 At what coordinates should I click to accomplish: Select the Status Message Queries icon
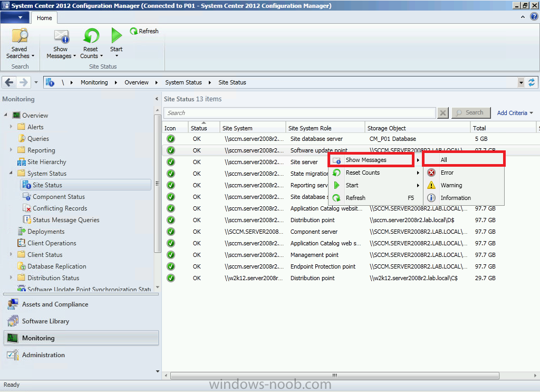(26, 220)
